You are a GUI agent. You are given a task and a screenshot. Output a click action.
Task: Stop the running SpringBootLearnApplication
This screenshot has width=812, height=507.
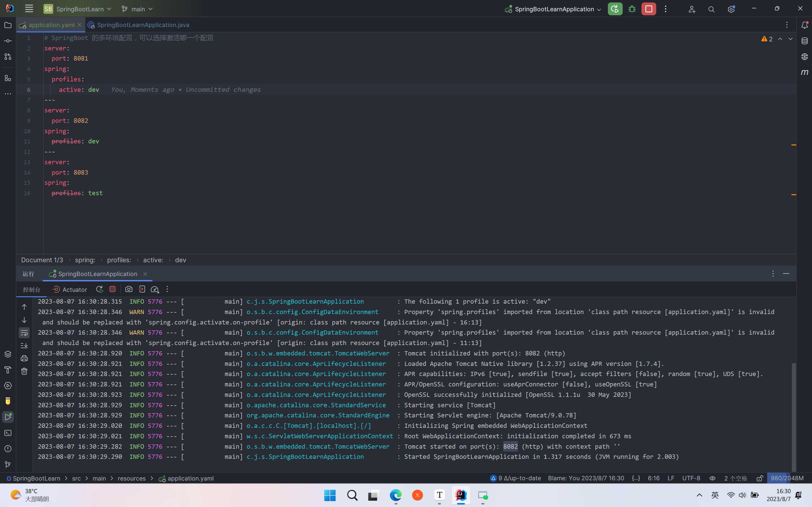(x=648, y=9)
